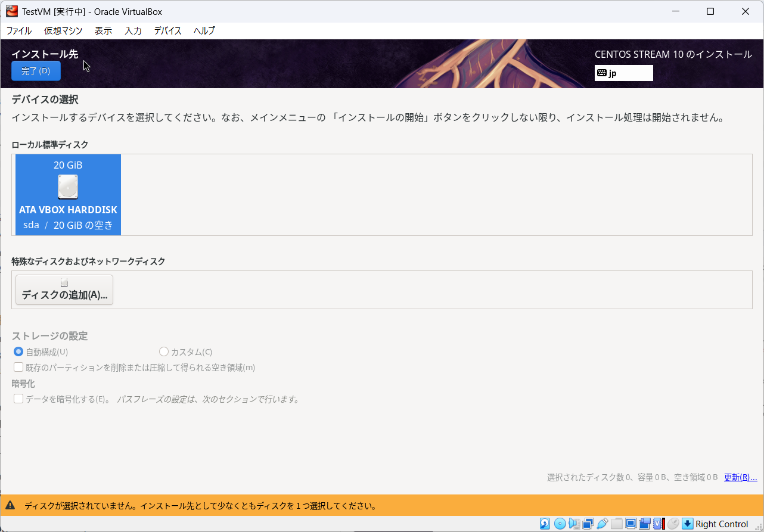This screenshot has width=764, height=532.
Task: Open the 仮想マシン menu
Action: pyautogui.click(x=63, y=30)
